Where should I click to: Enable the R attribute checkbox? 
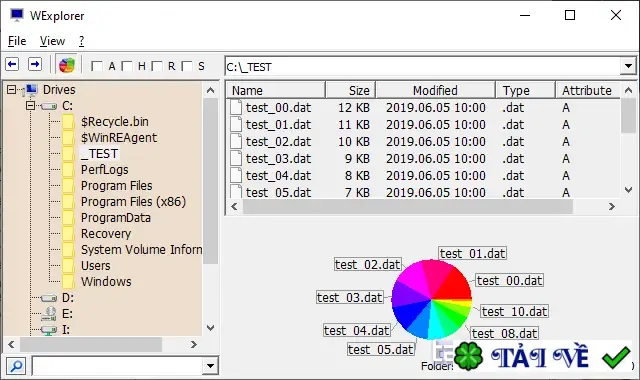coord(157,66)
